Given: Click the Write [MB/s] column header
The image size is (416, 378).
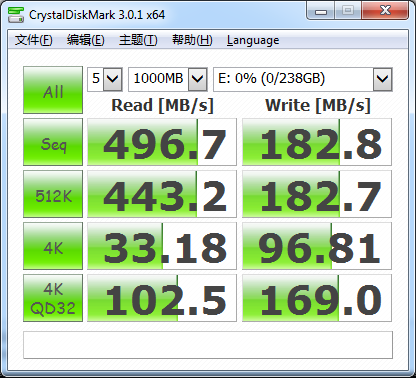Looking at the screenshot, I should (318, 105).
